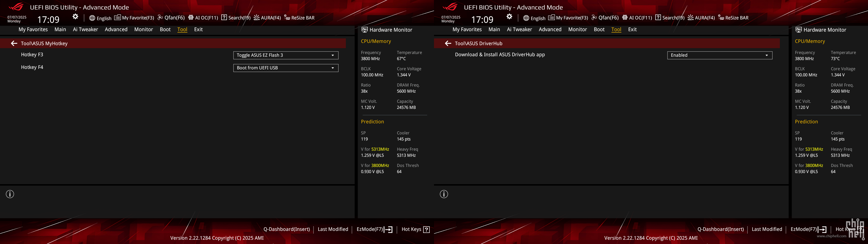Click info icon in DriverHub help area
Viewport: 868px width, 244px height.
444,194
